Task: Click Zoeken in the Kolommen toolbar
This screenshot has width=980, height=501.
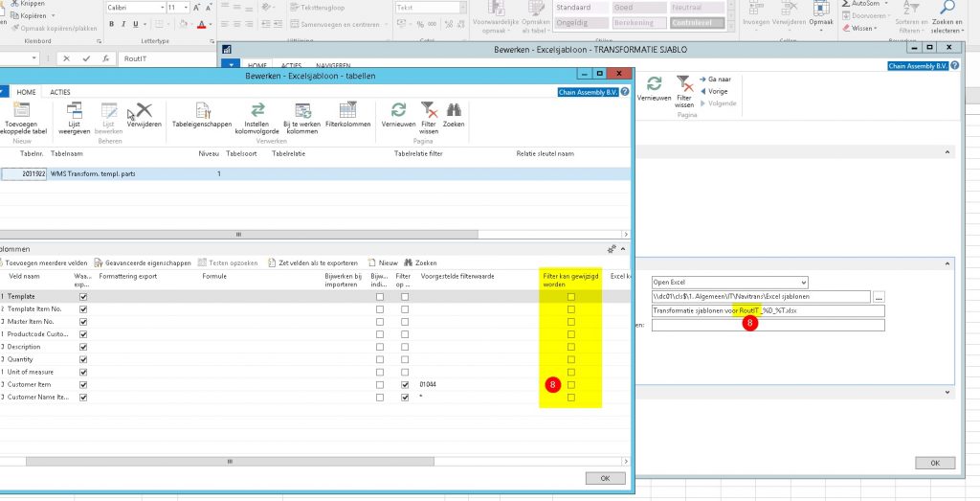Action: [420, 262]
